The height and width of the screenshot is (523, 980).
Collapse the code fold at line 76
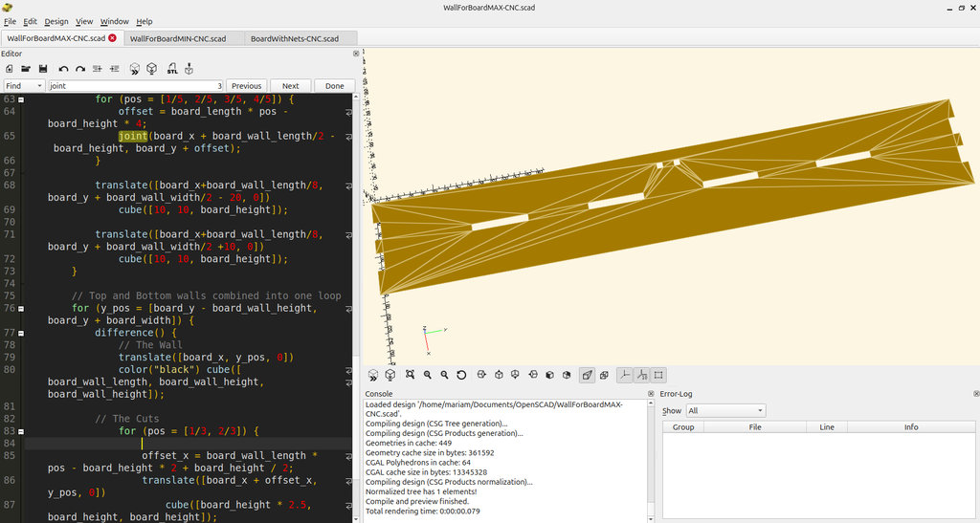tap(21, 309)
